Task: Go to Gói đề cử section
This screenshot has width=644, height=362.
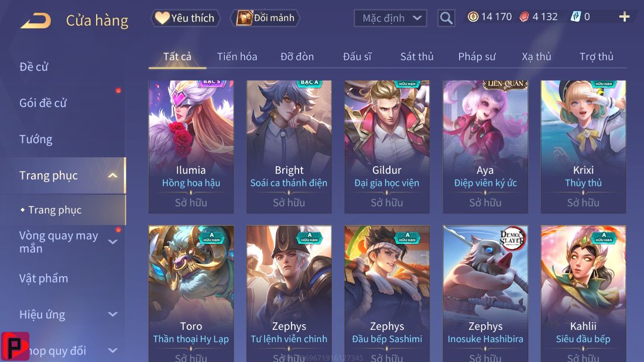Action: click(43, 103)
